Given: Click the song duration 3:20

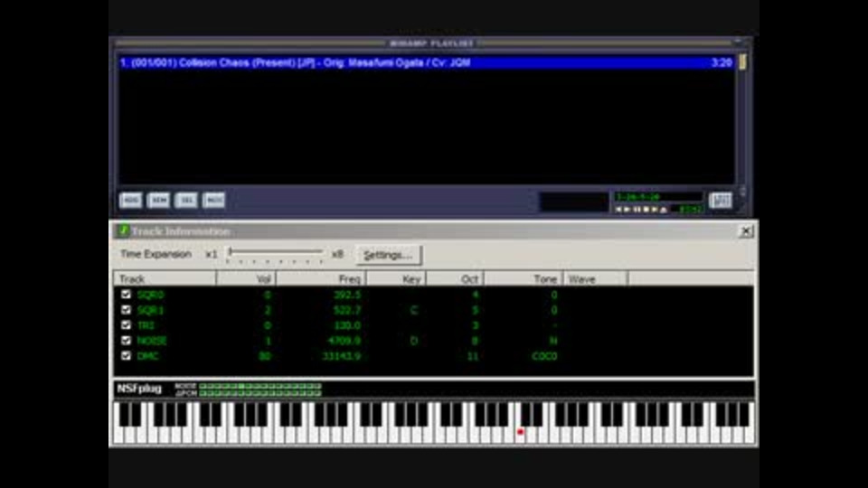Looking at the screenshot, I should (722, 62).
